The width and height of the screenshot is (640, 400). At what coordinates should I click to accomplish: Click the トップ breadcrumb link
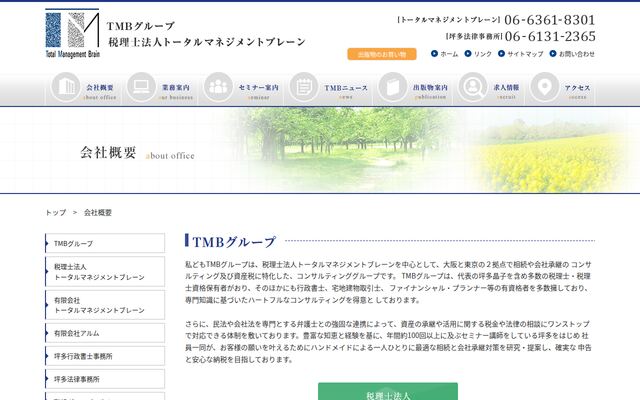[56, 212]
